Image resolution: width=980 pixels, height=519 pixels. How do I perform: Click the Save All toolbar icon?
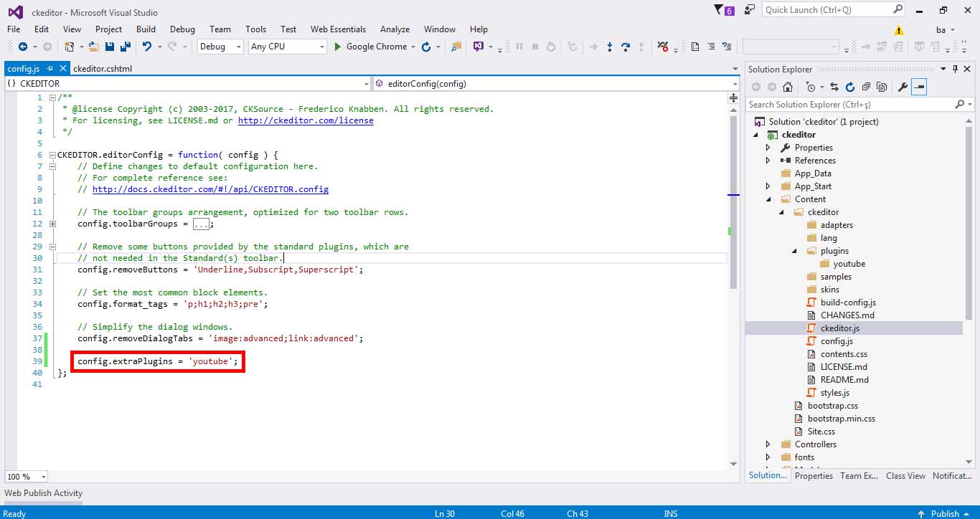pyautogui.click(x=126, y=47)
